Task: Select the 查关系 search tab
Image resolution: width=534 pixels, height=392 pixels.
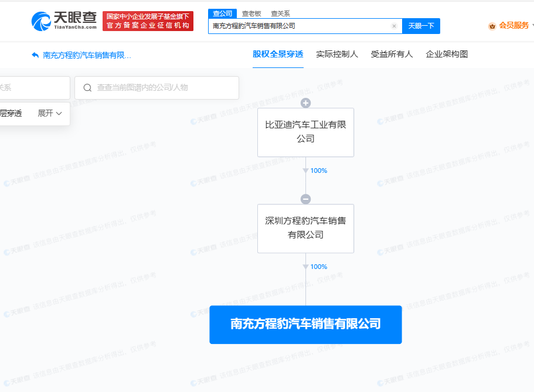Action: (280, 13)
